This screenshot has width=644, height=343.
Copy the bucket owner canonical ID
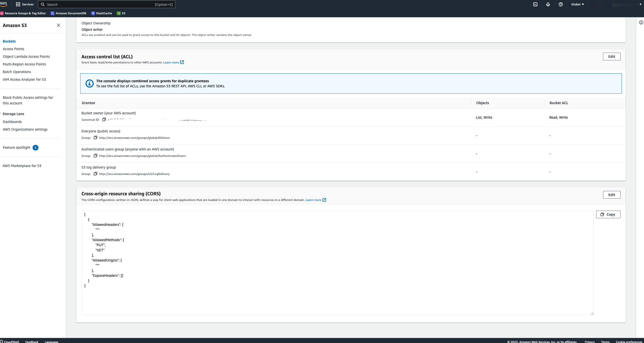click(104, 120)
